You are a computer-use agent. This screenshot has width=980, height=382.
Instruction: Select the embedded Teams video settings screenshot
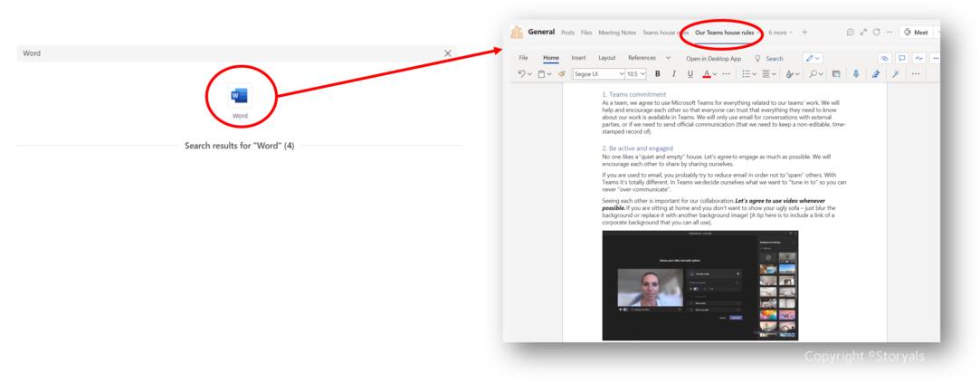point(700,285)
